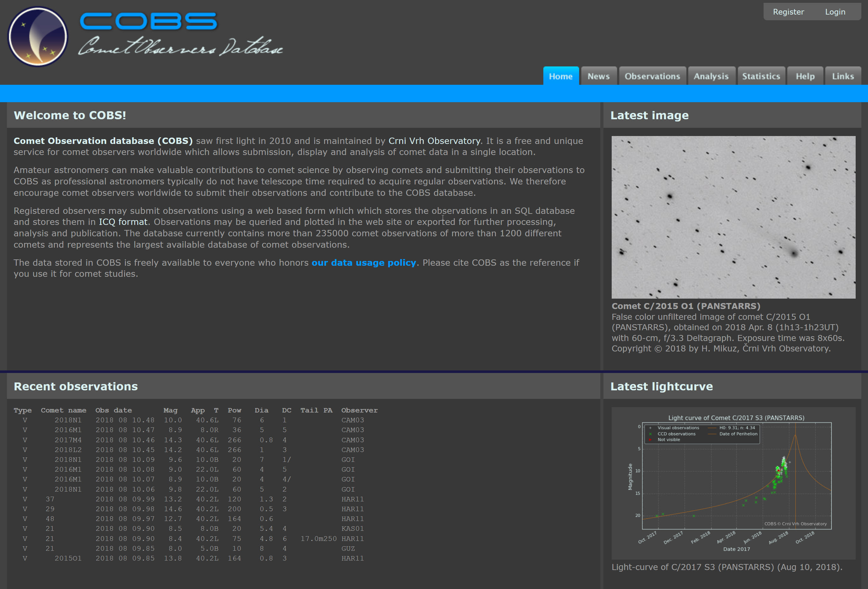The height and width of the screenshot is (589, 868).
Task: Click observer KAS01 in comet 21 row
Action: pyautogui.click(x=353, y=529)
